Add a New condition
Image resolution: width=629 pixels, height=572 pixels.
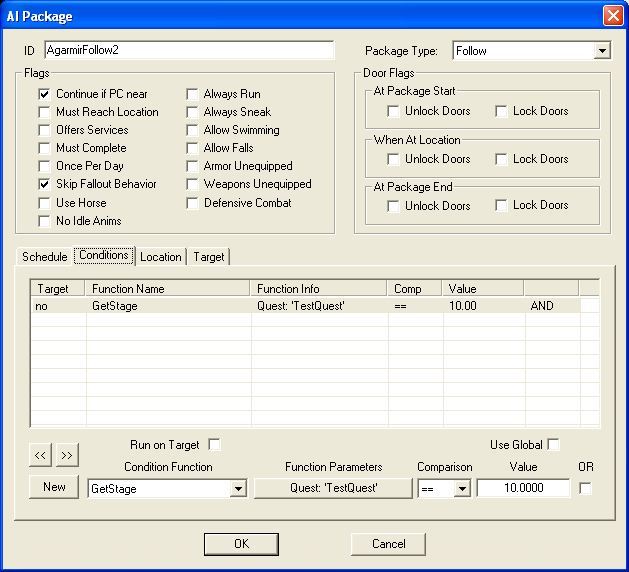click(x=54, y=487)
